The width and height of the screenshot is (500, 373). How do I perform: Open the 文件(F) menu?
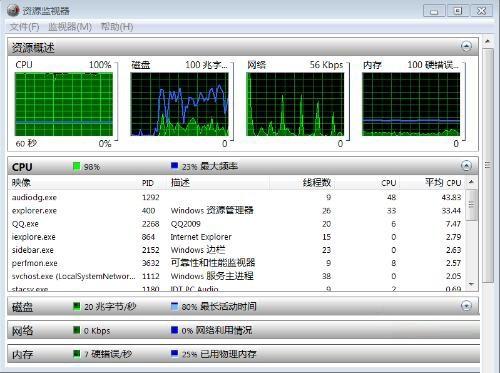24,27
